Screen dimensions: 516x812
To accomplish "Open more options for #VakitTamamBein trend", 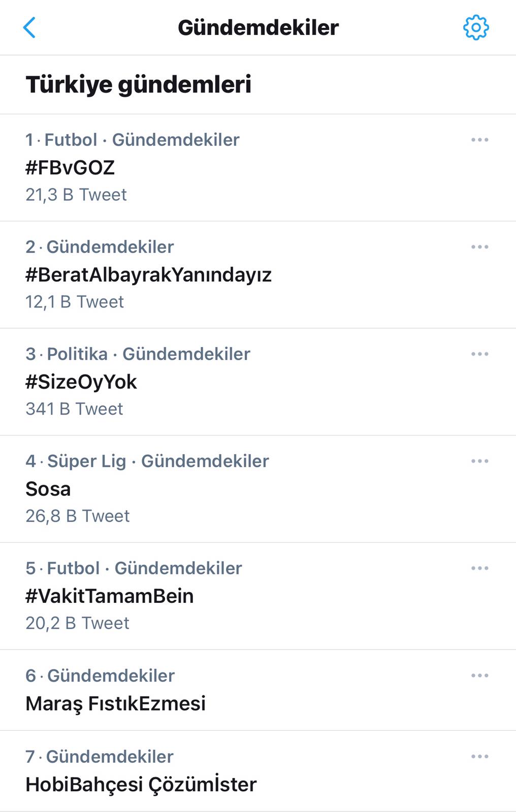I will tap(479, 568).
